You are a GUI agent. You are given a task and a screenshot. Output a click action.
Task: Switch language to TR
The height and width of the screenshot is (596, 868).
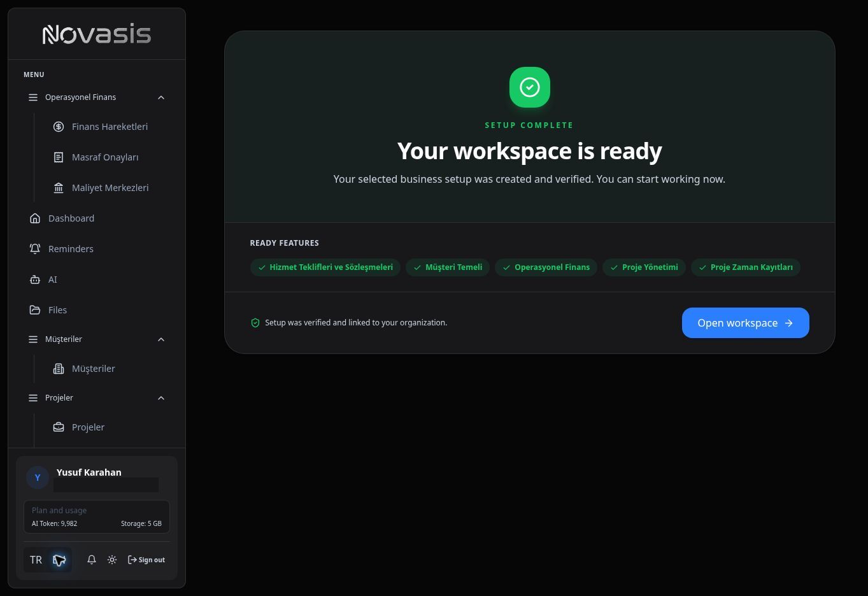tap(36, 560)
